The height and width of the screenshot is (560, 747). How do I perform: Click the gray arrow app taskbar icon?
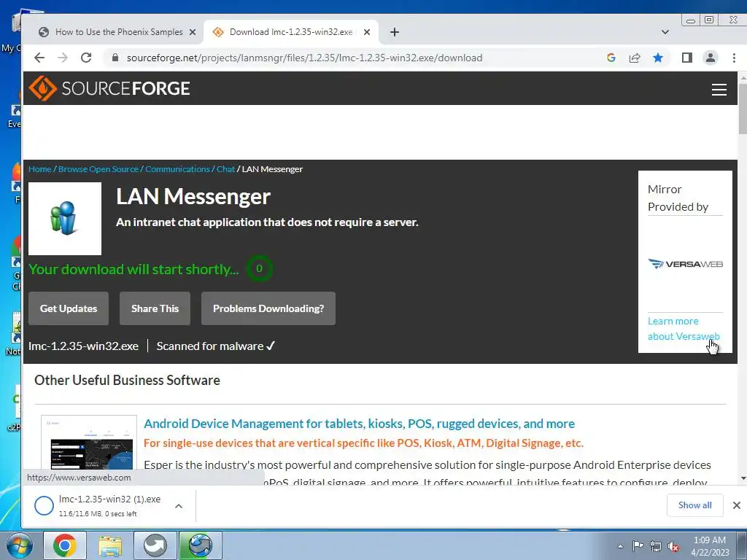[155, 545]
